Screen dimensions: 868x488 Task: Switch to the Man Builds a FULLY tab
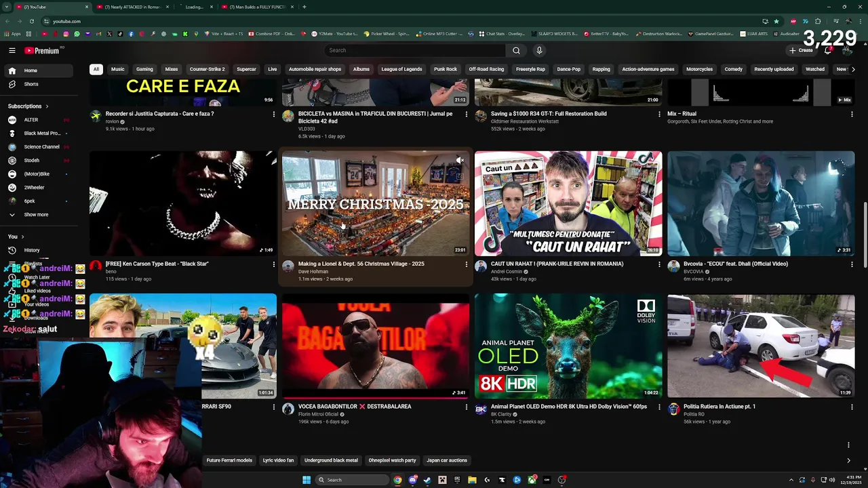[x=256, y=7]
